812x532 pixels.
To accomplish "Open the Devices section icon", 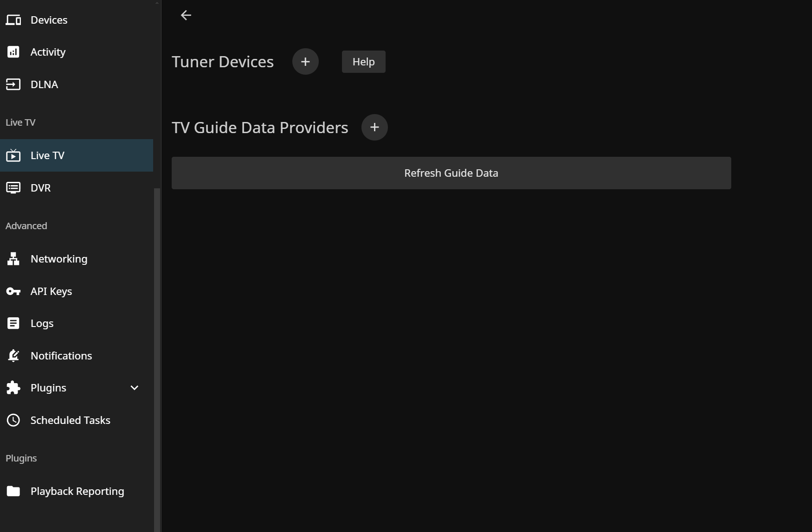I will (x=13, y=20).
